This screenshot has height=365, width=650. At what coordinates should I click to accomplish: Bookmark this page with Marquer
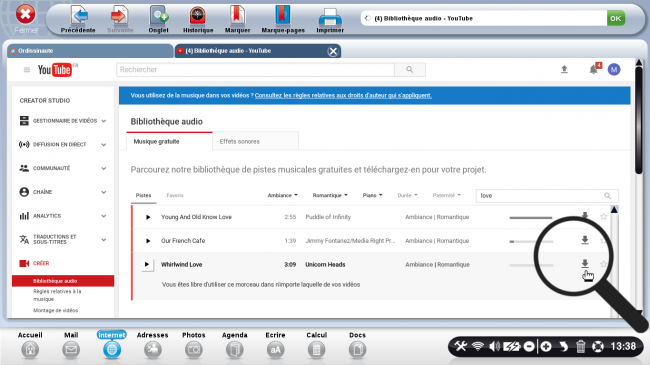click(237, 19)
